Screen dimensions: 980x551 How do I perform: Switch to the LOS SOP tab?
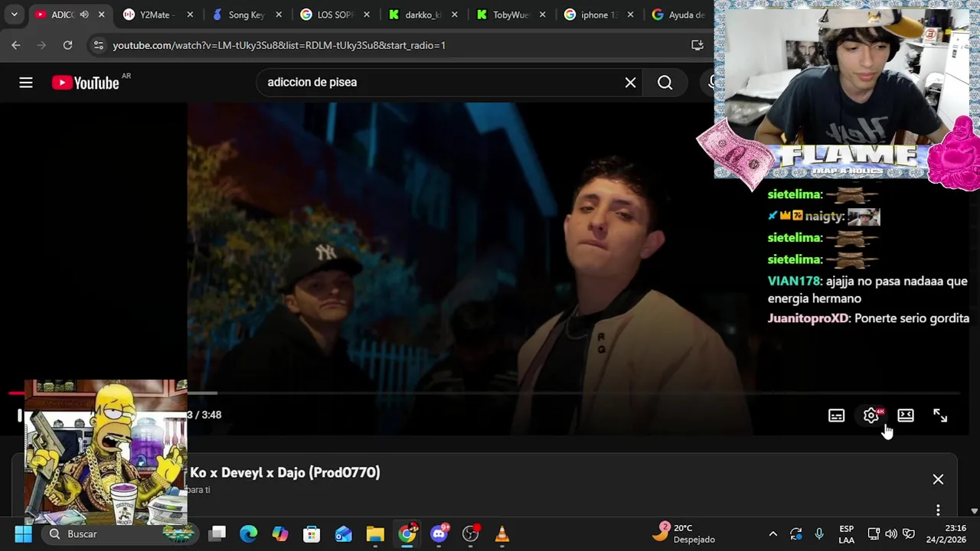tap(335, 15)
